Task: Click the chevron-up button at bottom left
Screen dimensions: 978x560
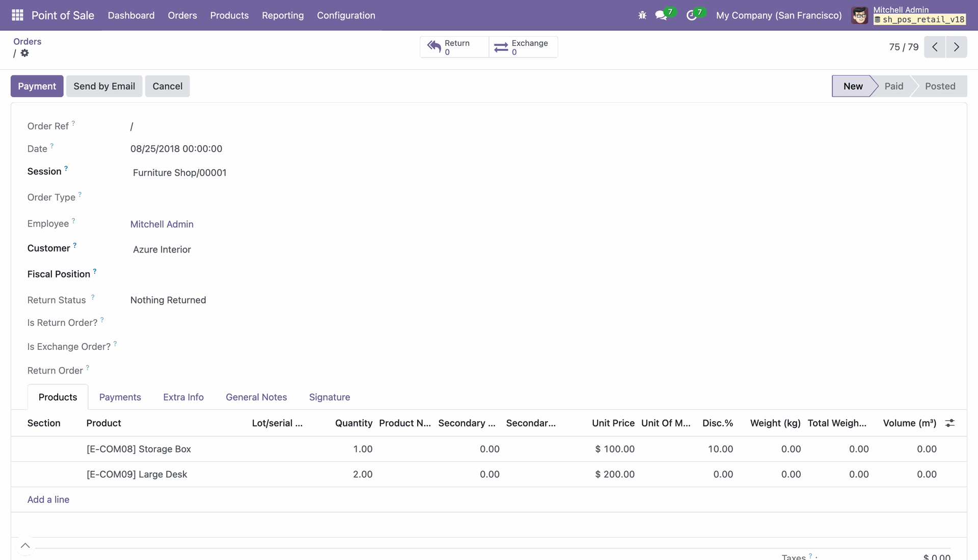Action: pyautogui.click(x=25, y=546)
